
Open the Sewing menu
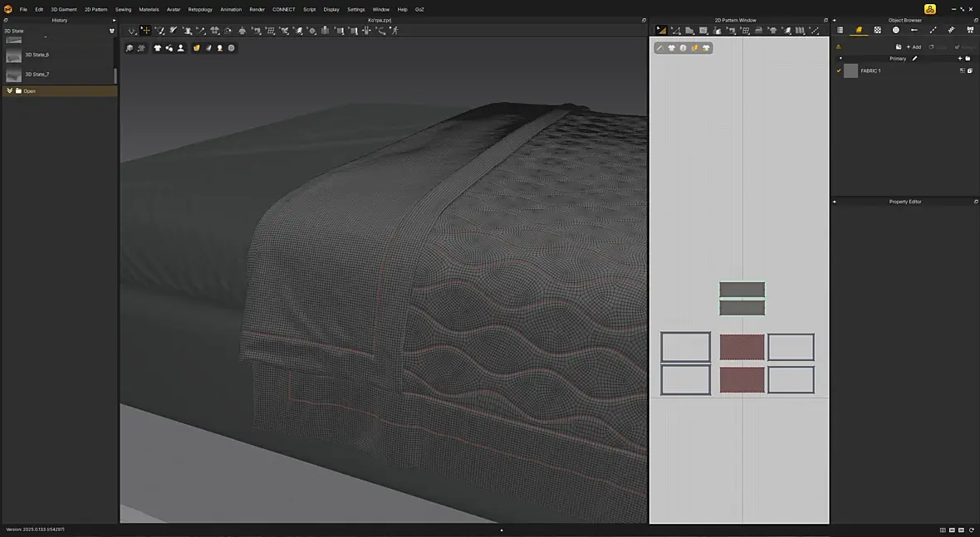(123, 9)
